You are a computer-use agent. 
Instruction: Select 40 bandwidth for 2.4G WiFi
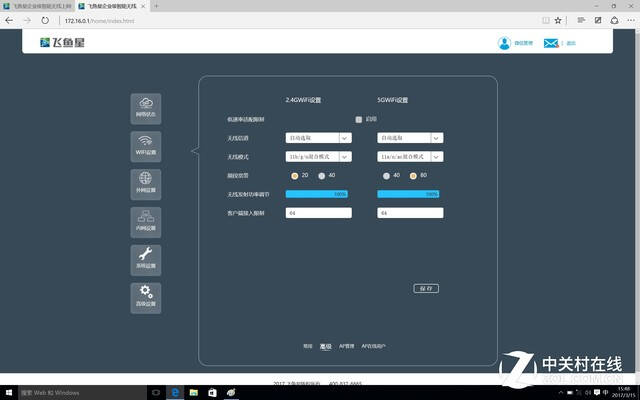(322, 176)
